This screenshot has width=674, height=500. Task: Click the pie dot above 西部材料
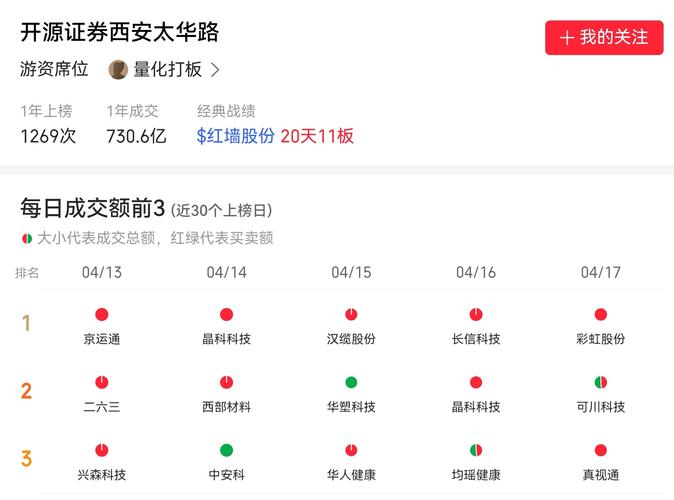[227, 382]
